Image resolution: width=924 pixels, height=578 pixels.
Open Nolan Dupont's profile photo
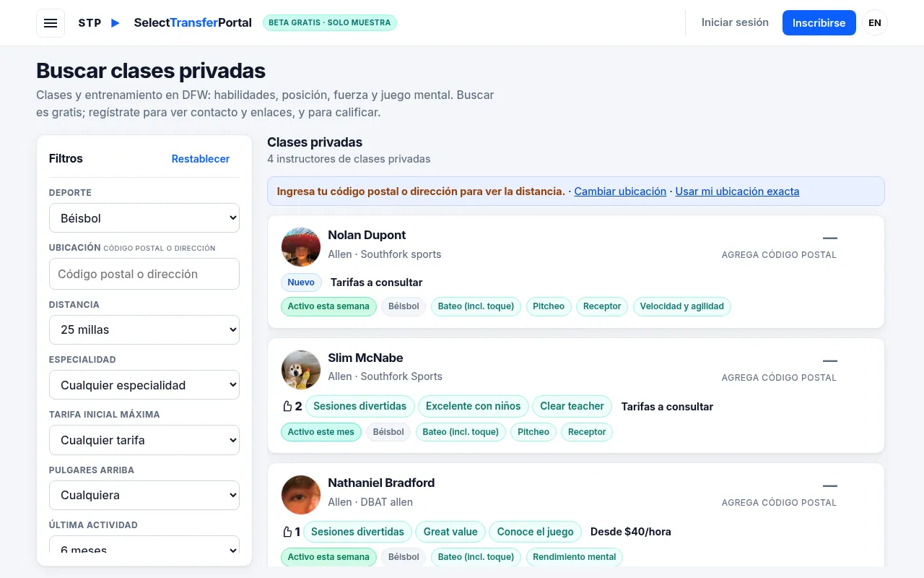tap(301, 247)
